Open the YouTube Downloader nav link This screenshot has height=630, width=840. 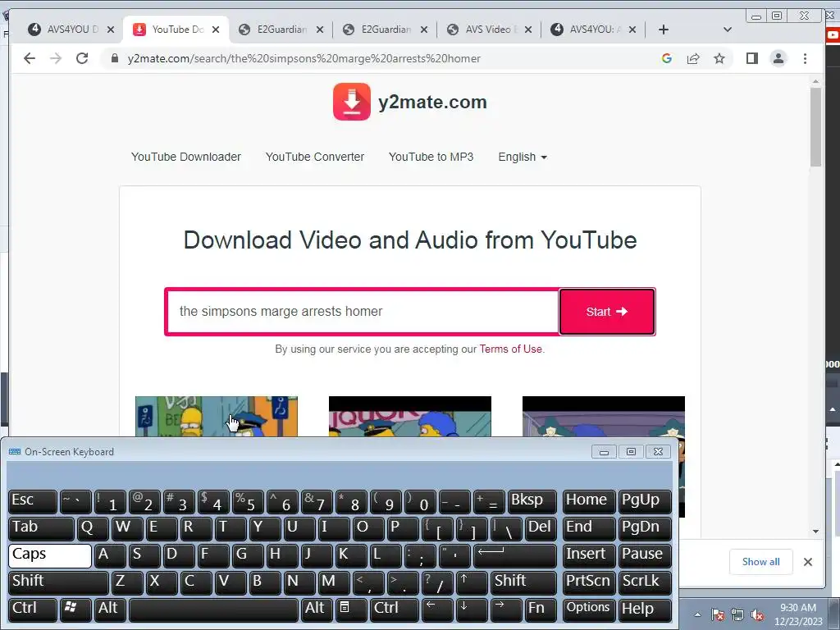(x=186, y=157)
